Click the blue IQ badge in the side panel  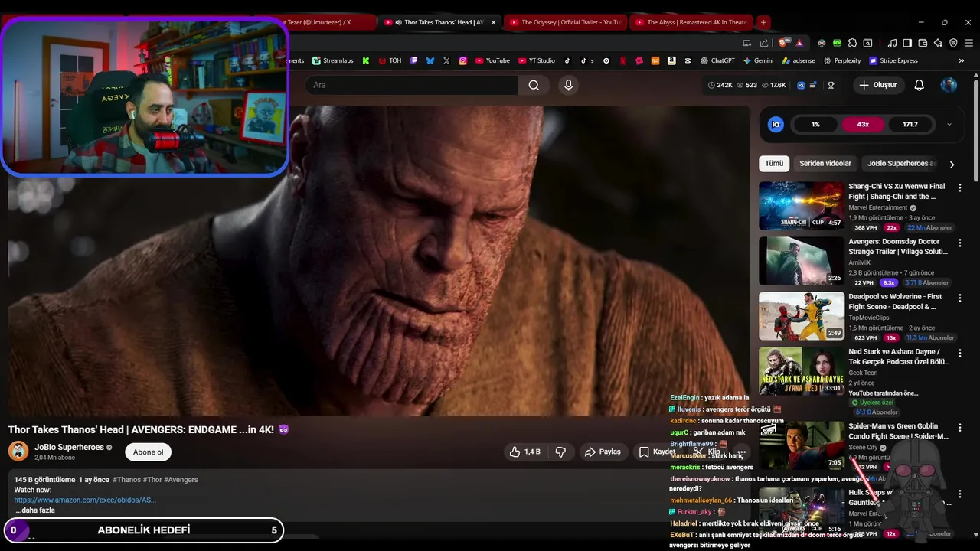(x=776, y=124)
